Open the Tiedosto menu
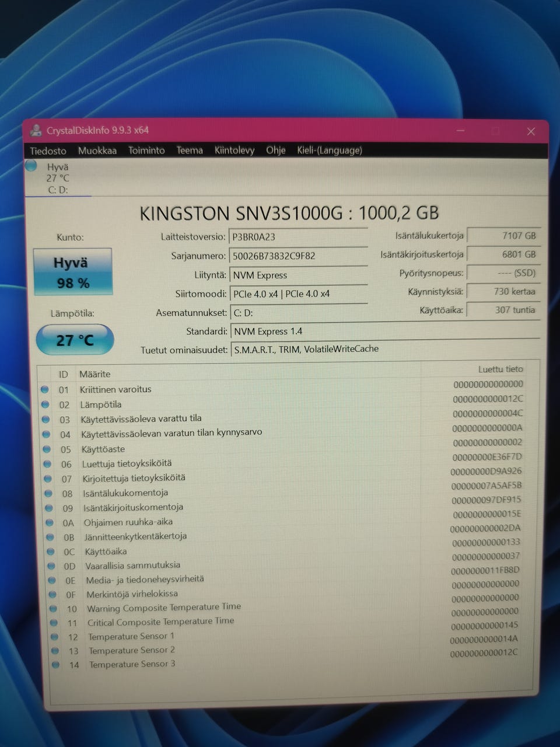Screen dimensions: 560x747 coord(48,151)
